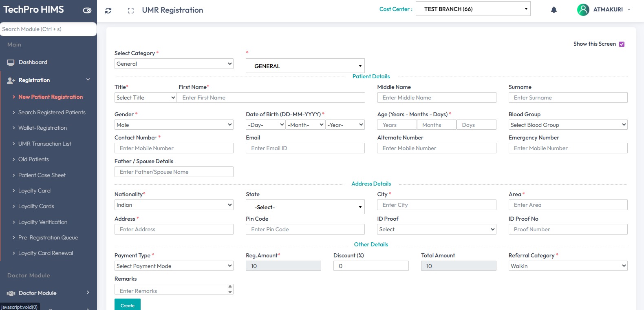The height and width of the screenshot is (310, 644).
Task: Click the Email ID field
Action: click(305, 148)
